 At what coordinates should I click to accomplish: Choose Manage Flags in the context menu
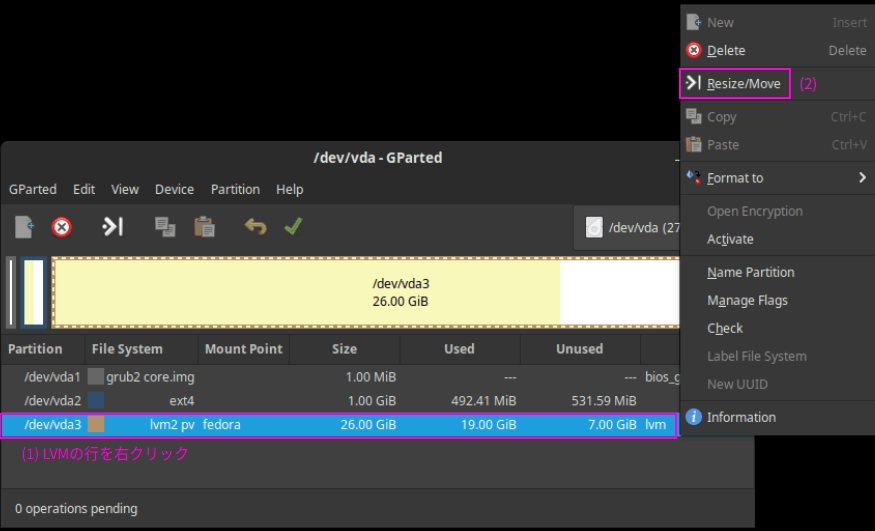(777, 301)
